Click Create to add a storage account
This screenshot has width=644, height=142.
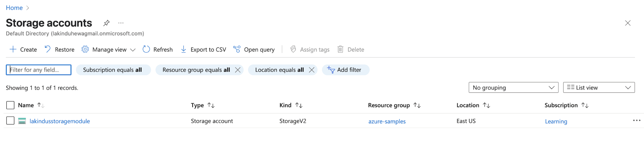click(x=23, y=49)
